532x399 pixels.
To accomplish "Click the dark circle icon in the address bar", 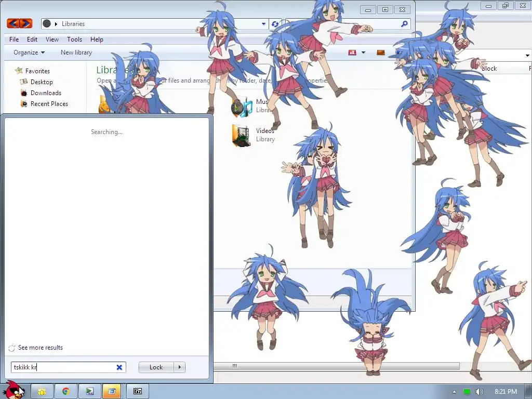I will click(47, 23).
